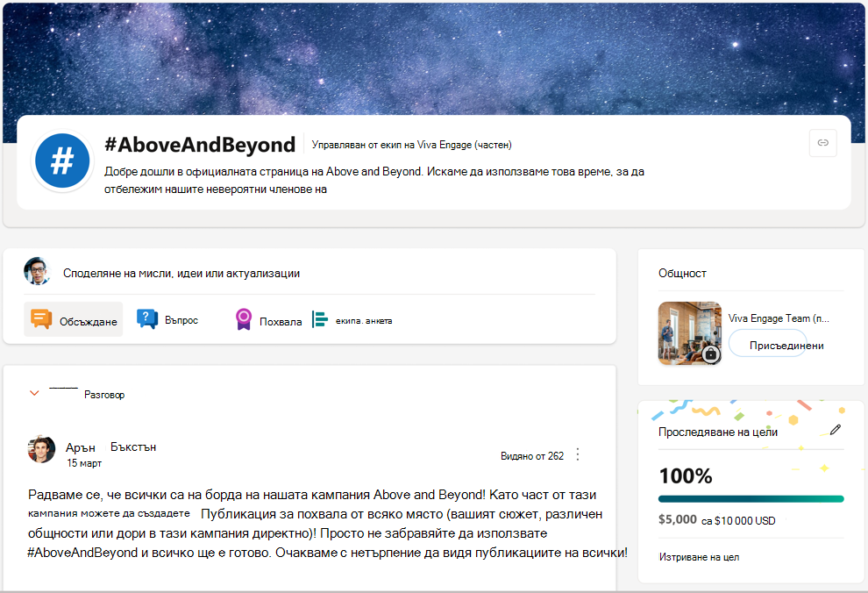The image size is (868, 593).
Task: Click the goal progress bar
Action: coord(751,499)
